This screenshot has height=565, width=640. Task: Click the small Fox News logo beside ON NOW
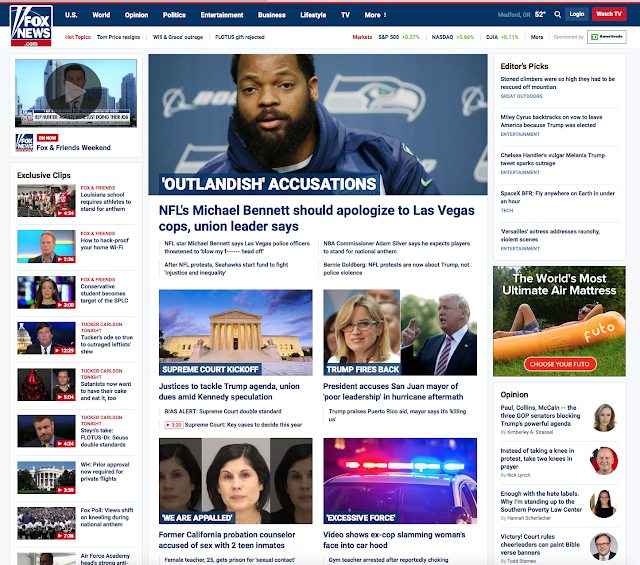(24, 142)
